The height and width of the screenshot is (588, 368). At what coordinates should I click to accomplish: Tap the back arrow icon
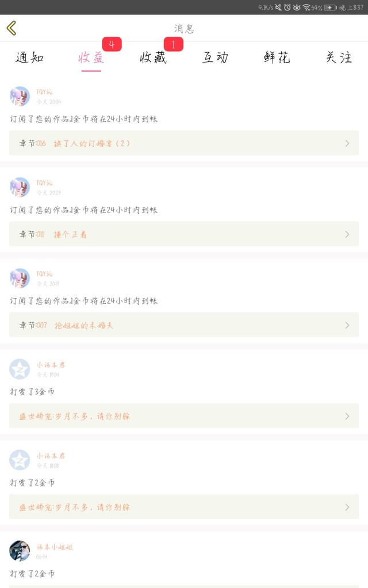coord(11,28)
